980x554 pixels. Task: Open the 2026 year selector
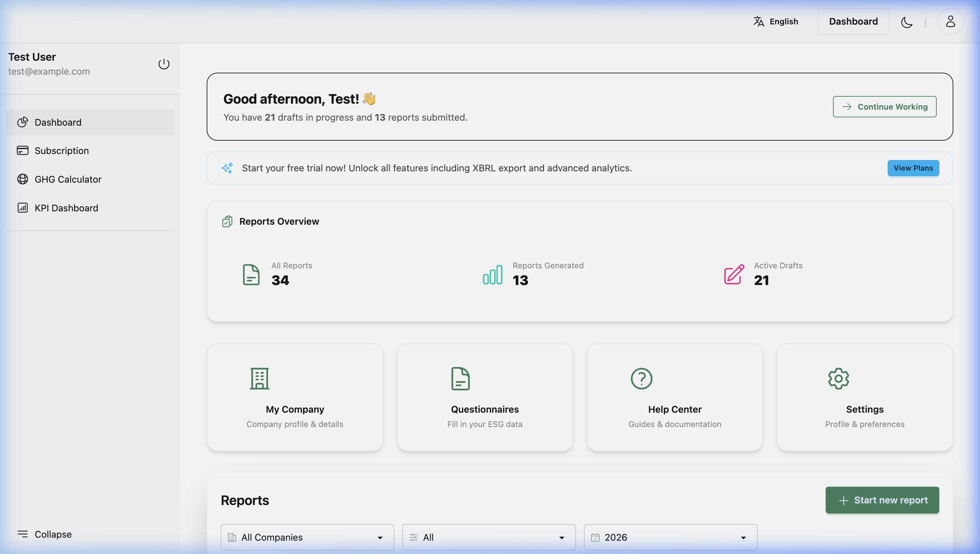(x=670, y=537)
